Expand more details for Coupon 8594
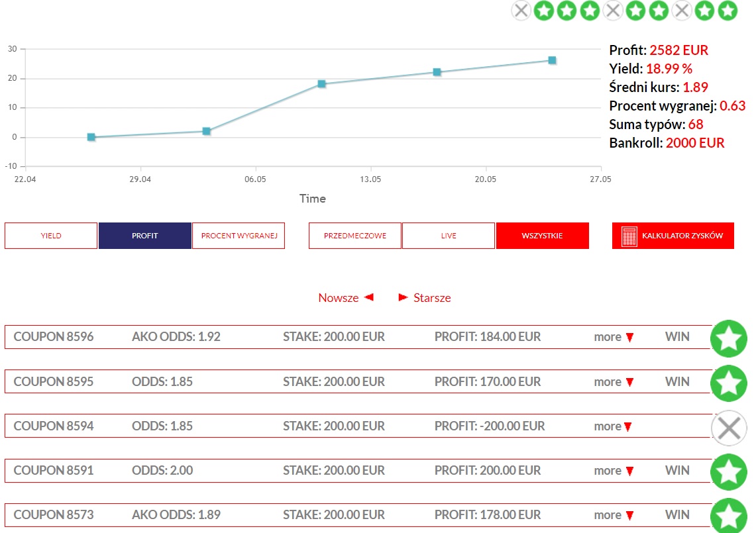This screenshot has height=533, width=756. (614, 426)
